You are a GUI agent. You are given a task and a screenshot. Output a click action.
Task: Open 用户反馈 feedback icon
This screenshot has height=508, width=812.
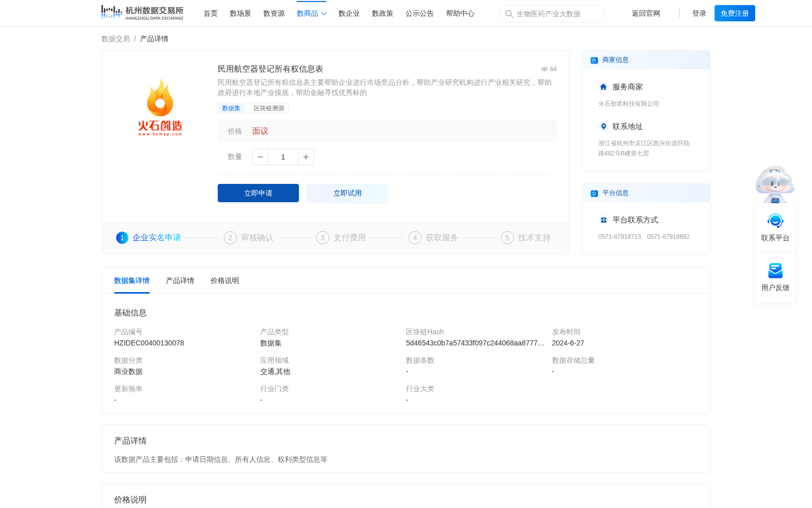pyautogui.click(x=775, y=271)
